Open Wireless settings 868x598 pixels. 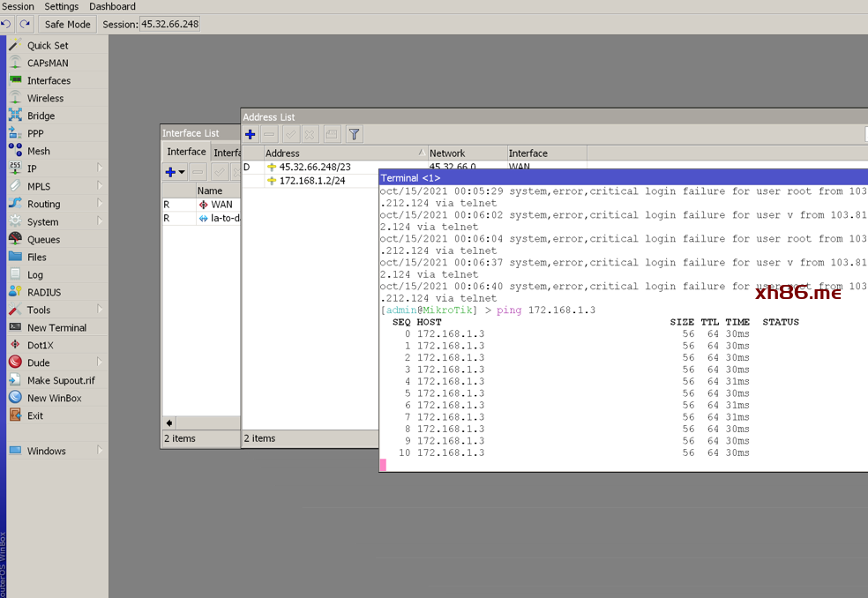(45, 98)
